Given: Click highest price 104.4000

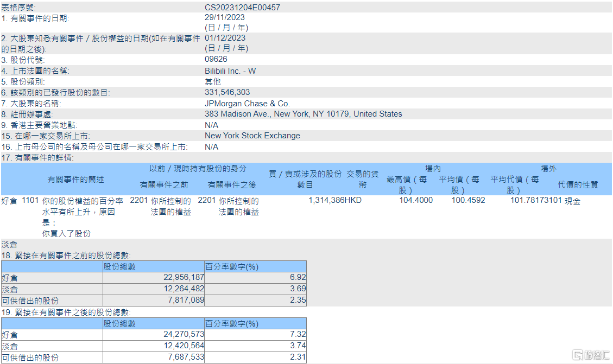Looking at the screenshot, I should click(x=416, y=200).
